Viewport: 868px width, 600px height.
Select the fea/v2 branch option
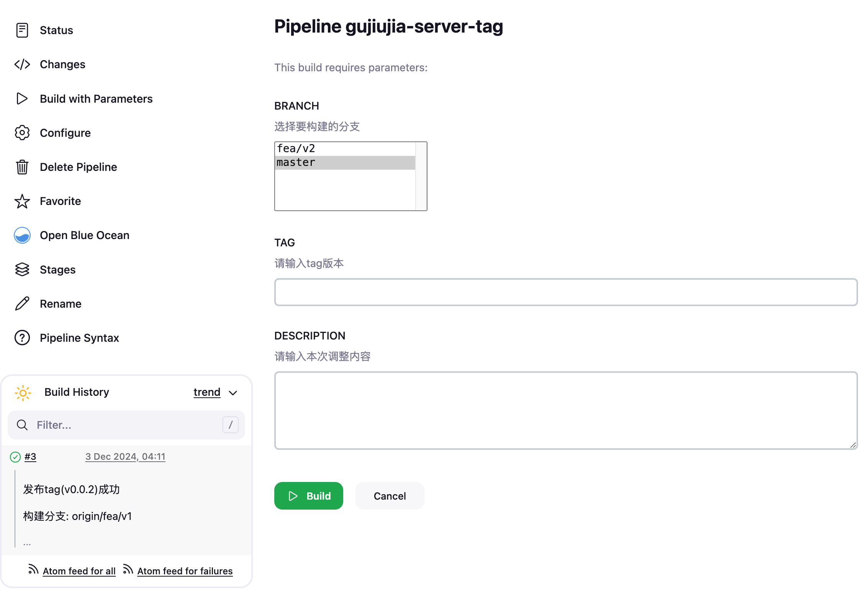(x=345, y=149)
